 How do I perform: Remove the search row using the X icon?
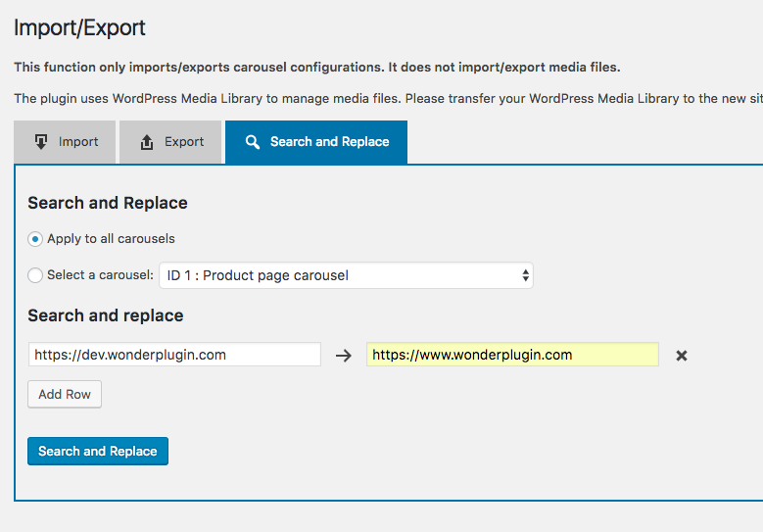pos(682,356)
